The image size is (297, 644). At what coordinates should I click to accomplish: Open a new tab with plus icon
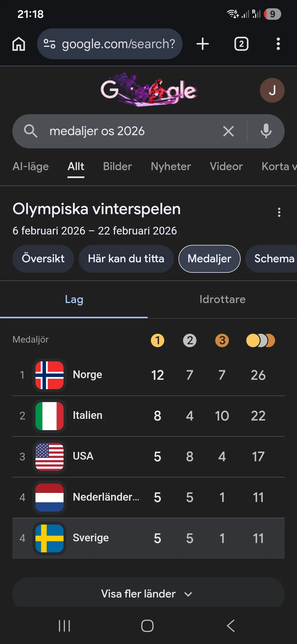coord(203,44)
